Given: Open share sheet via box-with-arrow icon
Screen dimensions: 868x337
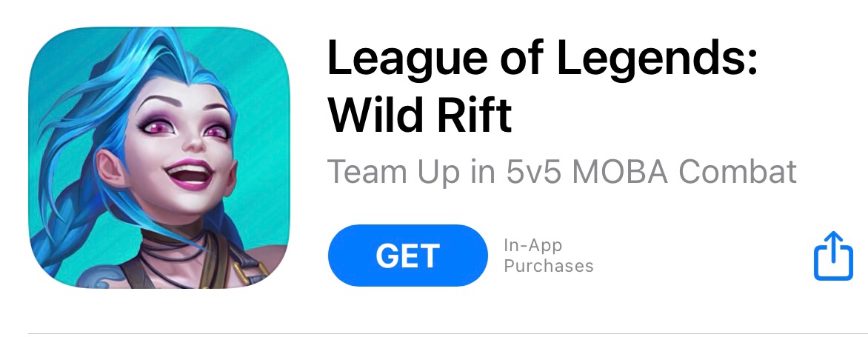Looking at the screenshot, I should tap(832, 256).
